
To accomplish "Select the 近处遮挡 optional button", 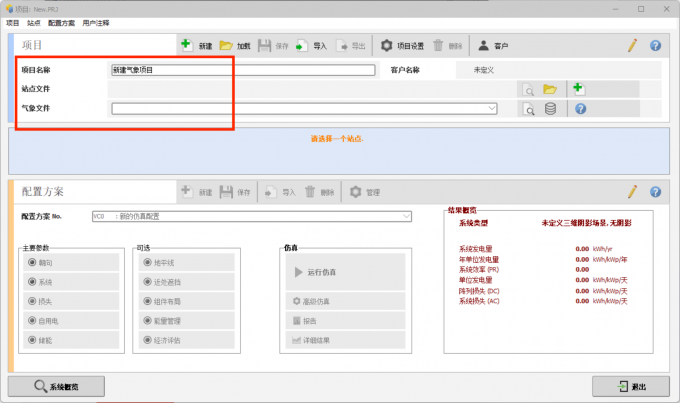I will (x=187, y=282).
